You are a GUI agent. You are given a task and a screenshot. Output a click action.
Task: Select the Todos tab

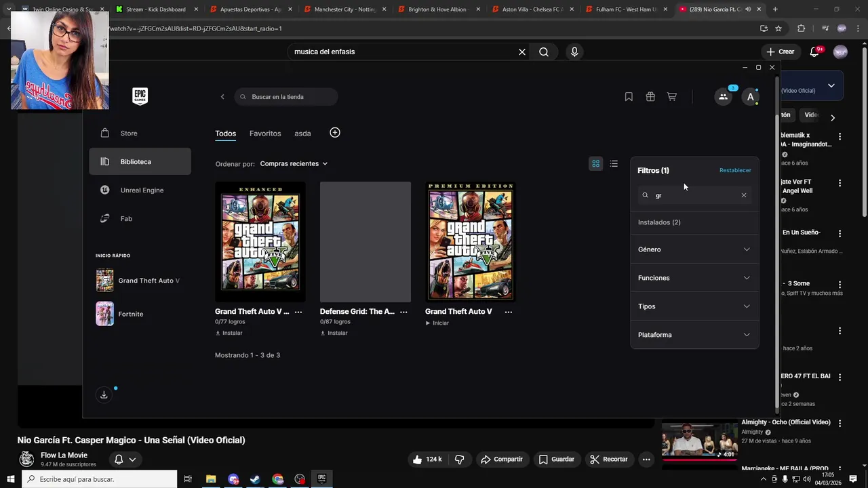pos(225,134)
